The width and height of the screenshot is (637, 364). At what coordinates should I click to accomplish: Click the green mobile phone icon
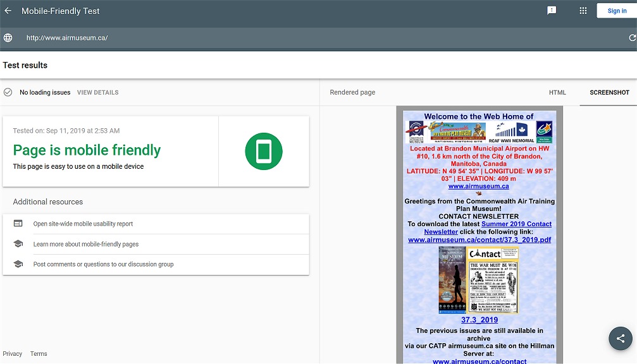click(x=263, y=152)
